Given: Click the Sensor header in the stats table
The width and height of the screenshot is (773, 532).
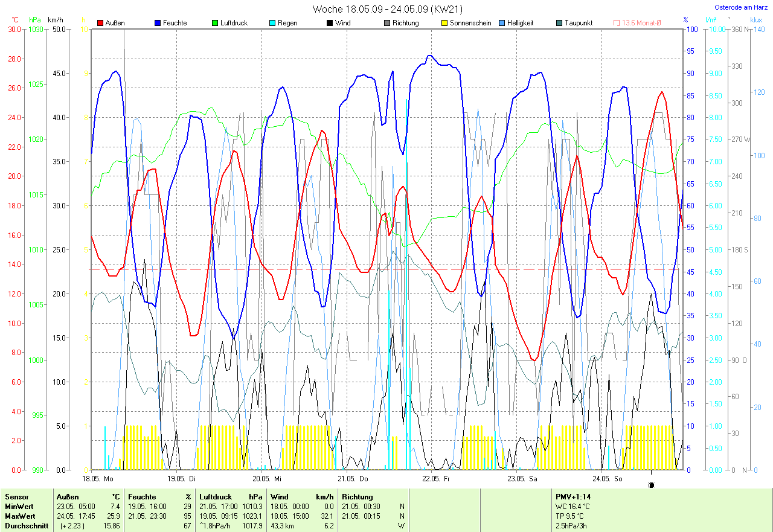Looking at the screenshot, I should (16, 497).
